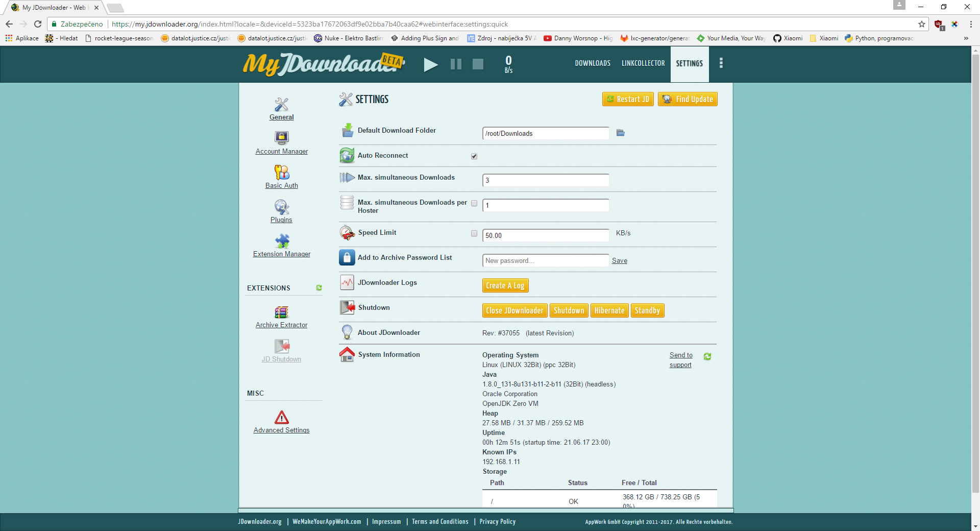The height and width of the screenshot is (531, 980).
Task: Click Find Update button
Action: tap(688, 99)
